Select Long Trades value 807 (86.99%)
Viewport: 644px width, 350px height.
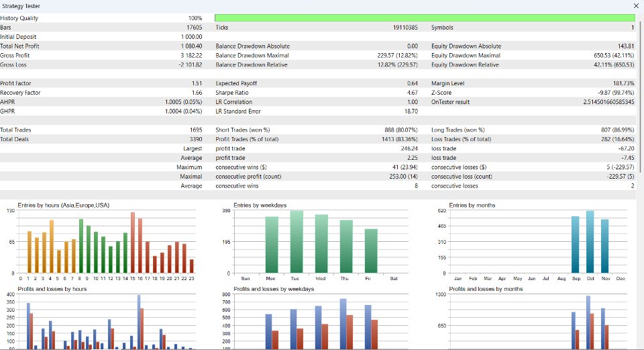(618, 130)
